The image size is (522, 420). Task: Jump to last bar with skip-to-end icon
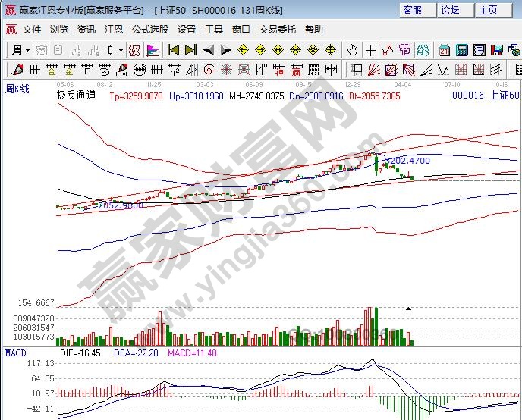190,50
